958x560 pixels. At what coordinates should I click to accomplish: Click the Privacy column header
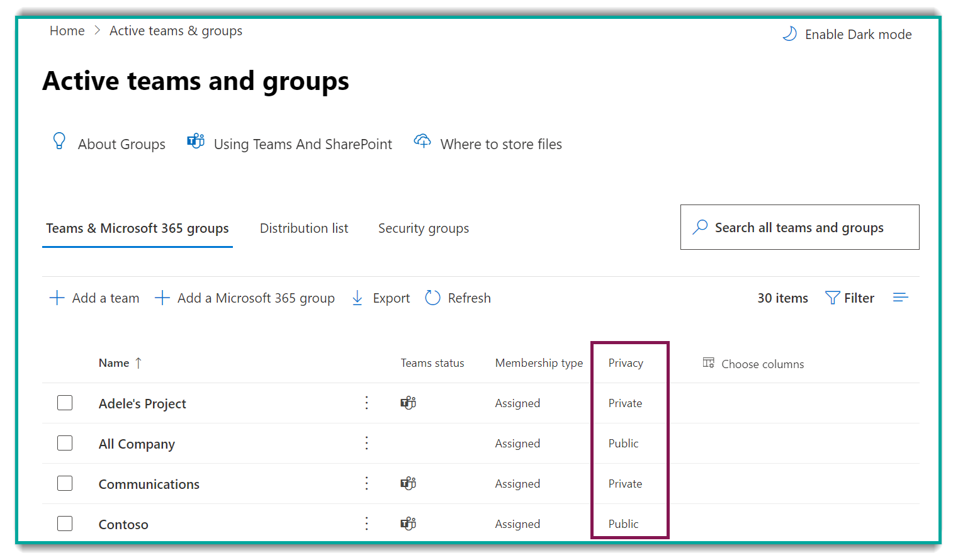tap(626, 363)
